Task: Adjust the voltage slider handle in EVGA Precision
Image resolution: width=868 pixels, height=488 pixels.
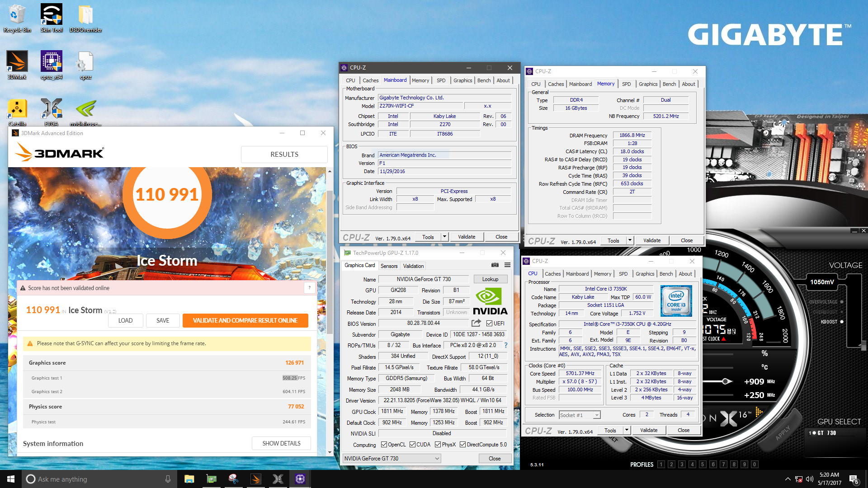Action: pyautogui.click(x=863, y=346)
